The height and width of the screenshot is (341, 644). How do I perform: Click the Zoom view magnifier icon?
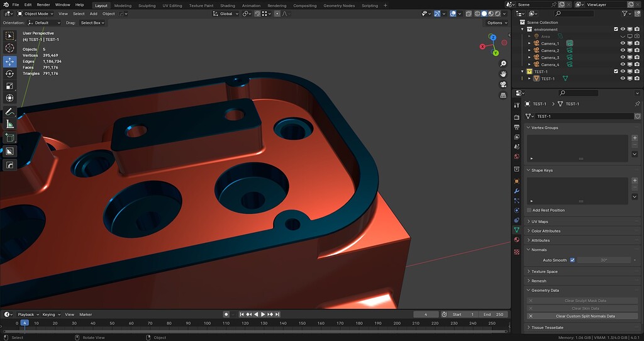pos(502,64)
